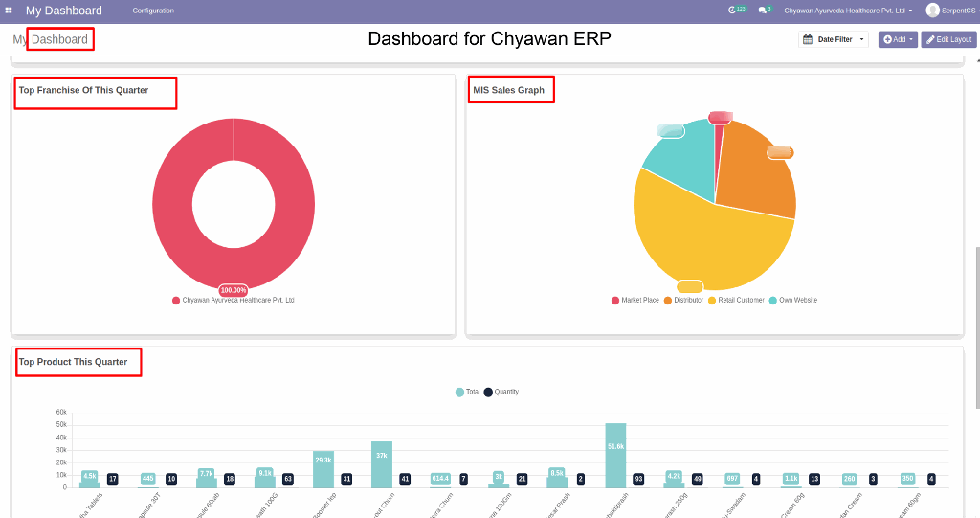Click the 100.00% donut label

click(234, 290)
